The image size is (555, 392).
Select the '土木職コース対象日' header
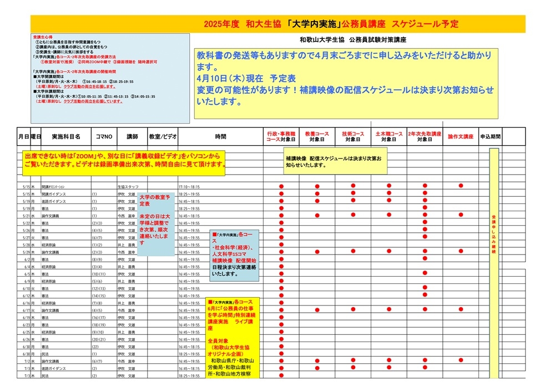point(389,137)
